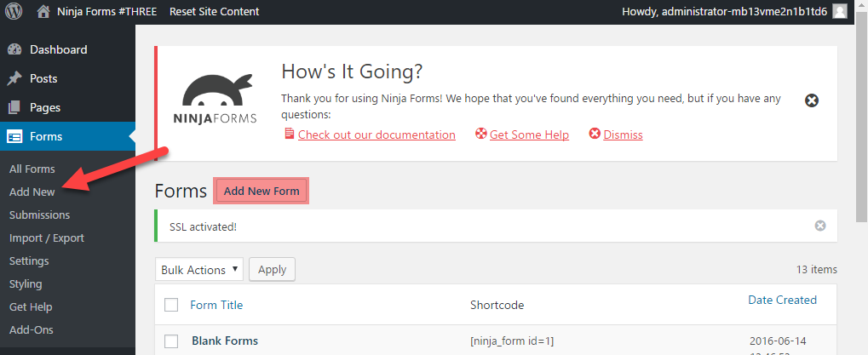Click the Apply button
The width and height of the screenshot is (868, 355).
(272, 270)
